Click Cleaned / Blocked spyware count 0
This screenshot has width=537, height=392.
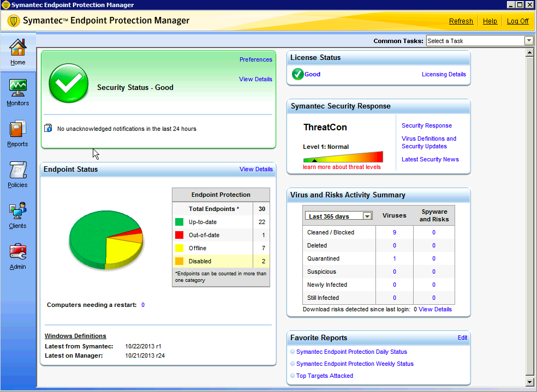434,232
